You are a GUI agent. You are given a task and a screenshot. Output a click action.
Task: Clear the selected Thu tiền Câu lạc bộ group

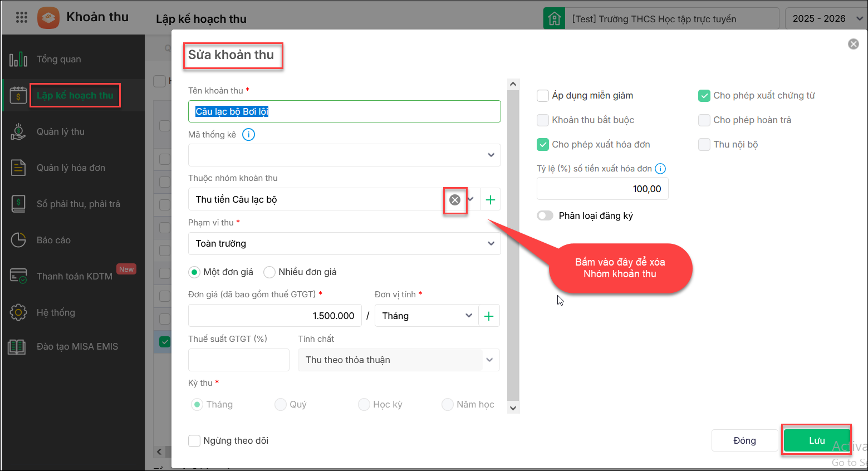(x=455, y=200)
